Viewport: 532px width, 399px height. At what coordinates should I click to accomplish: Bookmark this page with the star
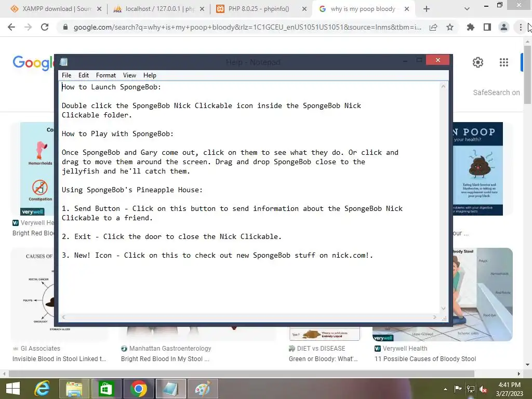450,27
